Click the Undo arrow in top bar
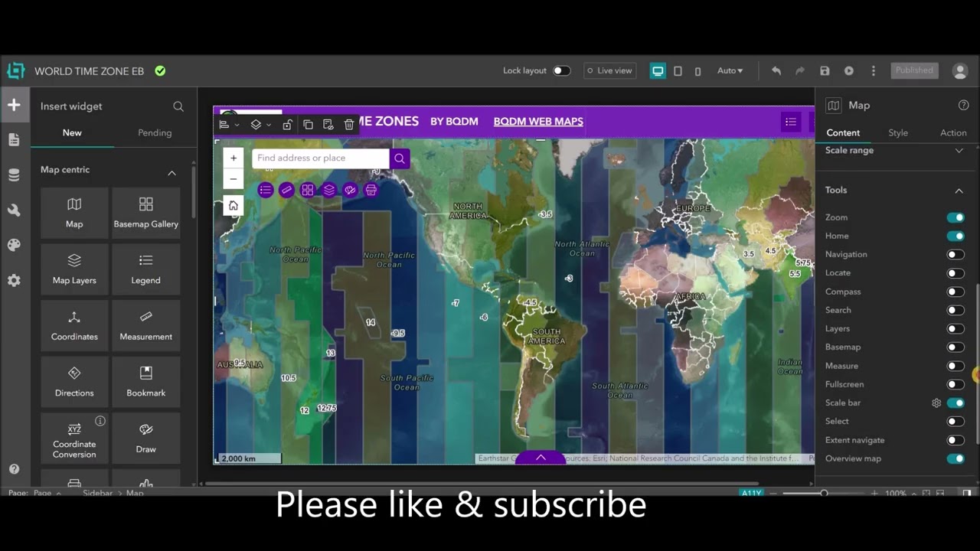 pyautogui.click(x=776, y=70)
